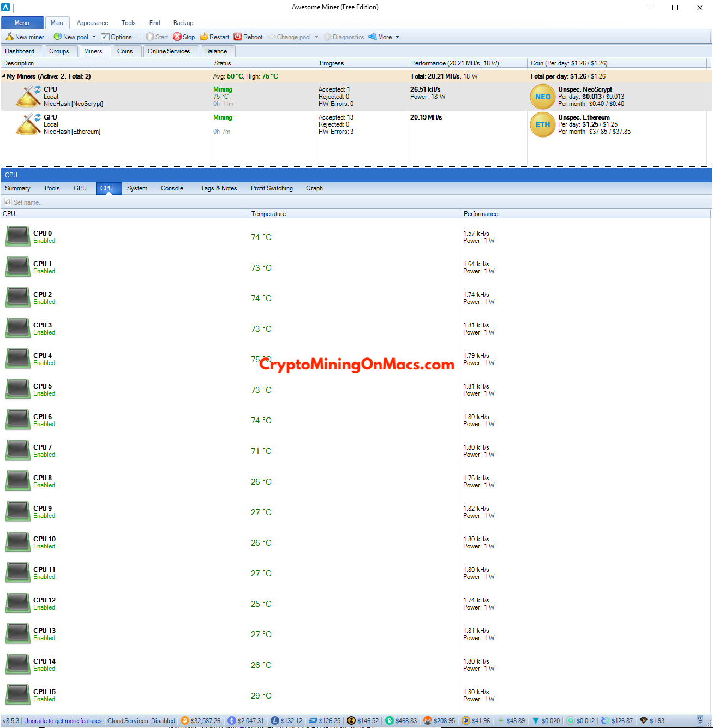Open the Options dialog from toolbar
Screen dimensions: 713x728
119,37
